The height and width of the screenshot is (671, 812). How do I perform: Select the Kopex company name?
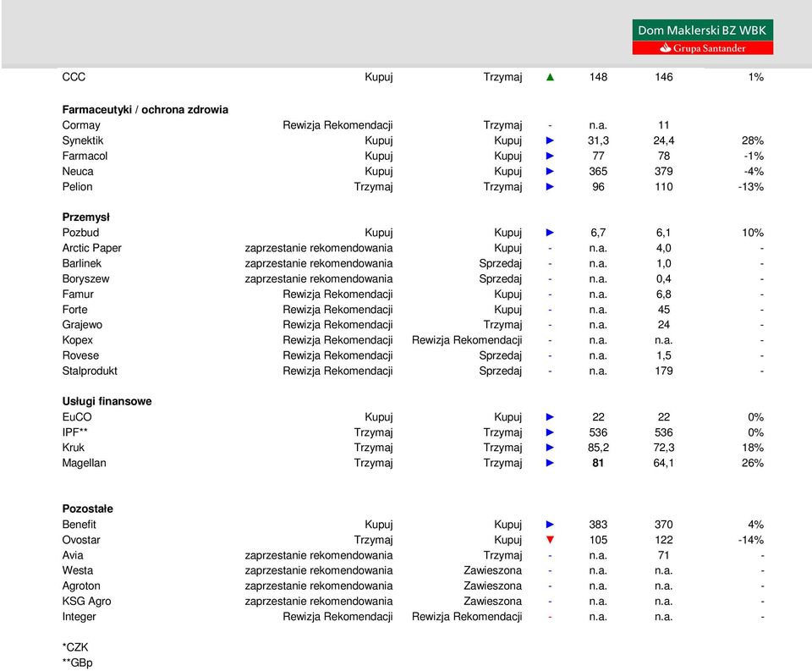coord(77,340)
